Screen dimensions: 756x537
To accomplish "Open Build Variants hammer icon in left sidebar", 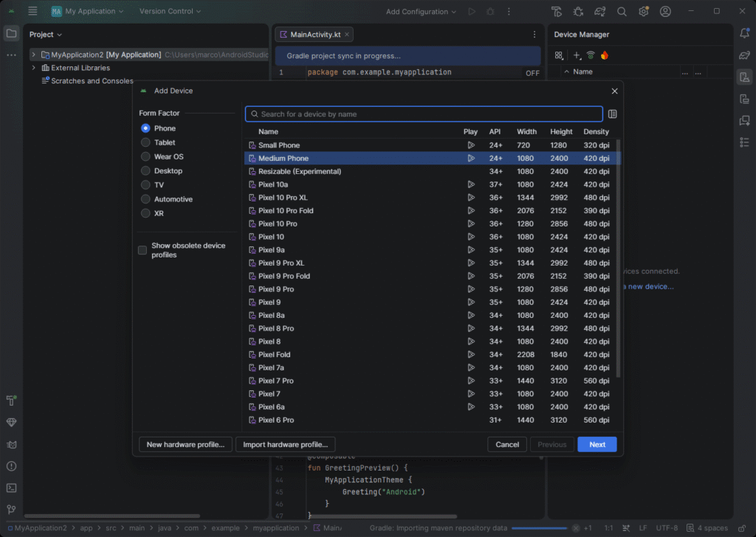I will tap(12, 401).
